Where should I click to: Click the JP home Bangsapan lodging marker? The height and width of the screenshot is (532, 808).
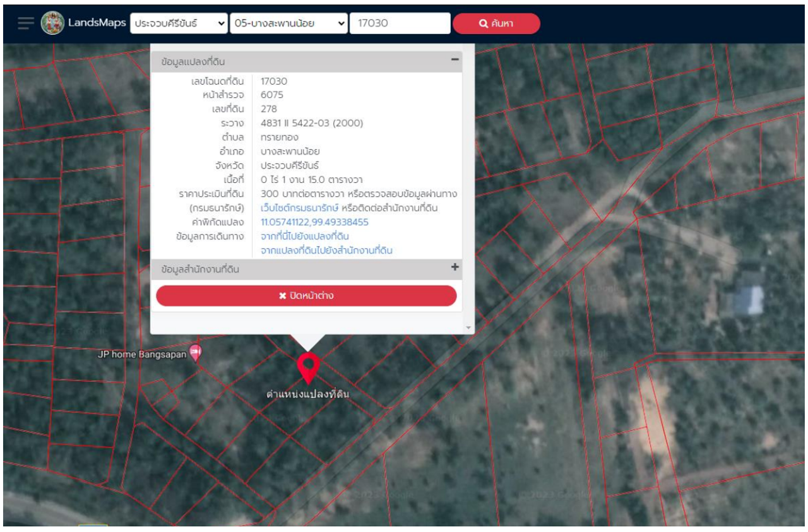point(196,353)
